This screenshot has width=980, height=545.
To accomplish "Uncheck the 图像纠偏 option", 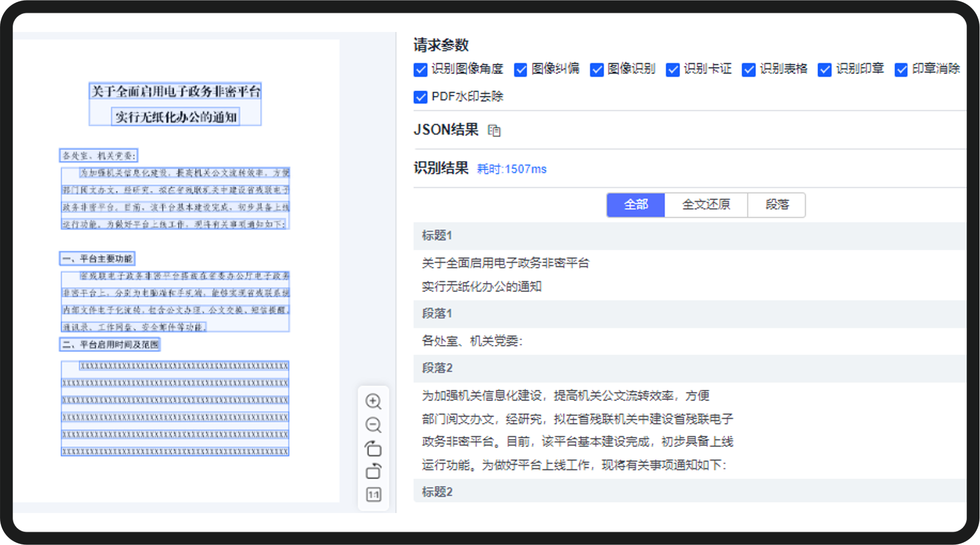I will 520,69.
